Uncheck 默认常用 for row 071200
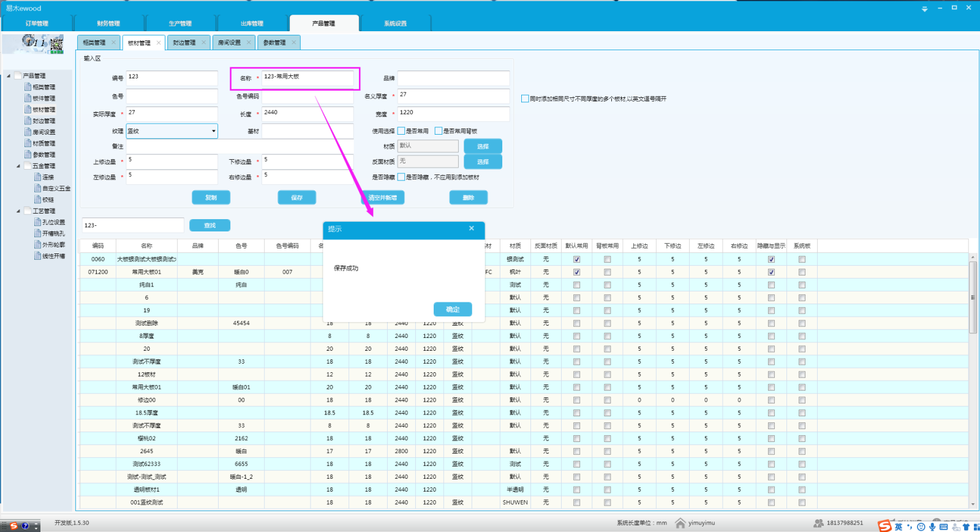Viewport: 980px width, 532px height. click(576, 272)
